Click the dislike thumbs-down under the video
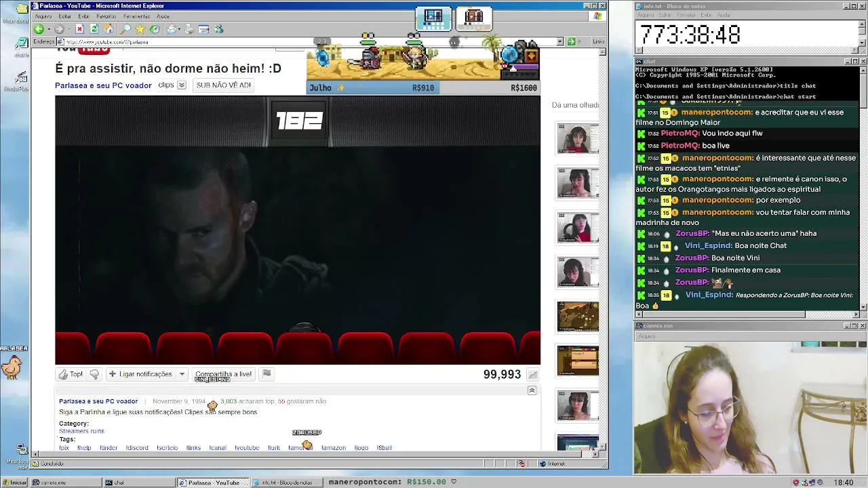This screenshot has width=868, height=488. pyautogui.click(x=94, y=374)
